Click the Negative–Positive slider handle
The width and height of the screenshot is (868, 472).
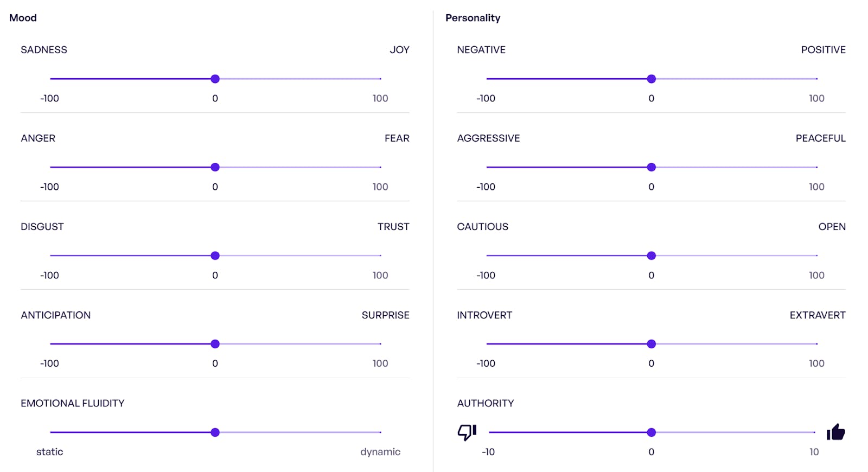click(x=652, y=79)
